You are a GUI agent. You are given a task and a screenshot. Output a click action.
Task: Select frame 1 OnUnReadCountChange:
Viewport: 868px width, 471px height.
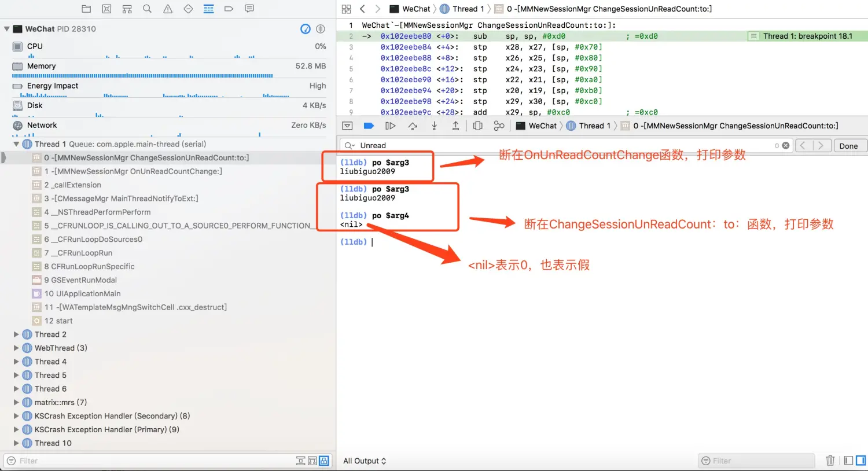pos(168,171)
